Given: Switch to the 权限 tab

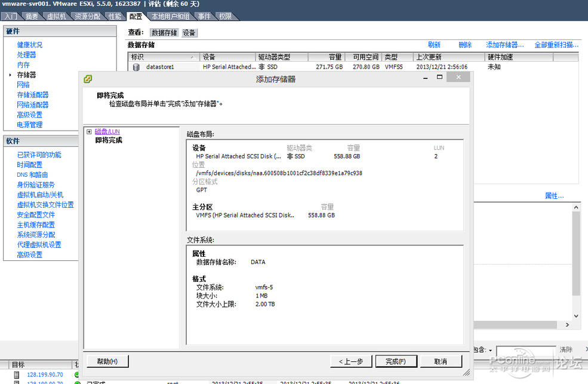Looking at the screenshot, I should point(226,16).
